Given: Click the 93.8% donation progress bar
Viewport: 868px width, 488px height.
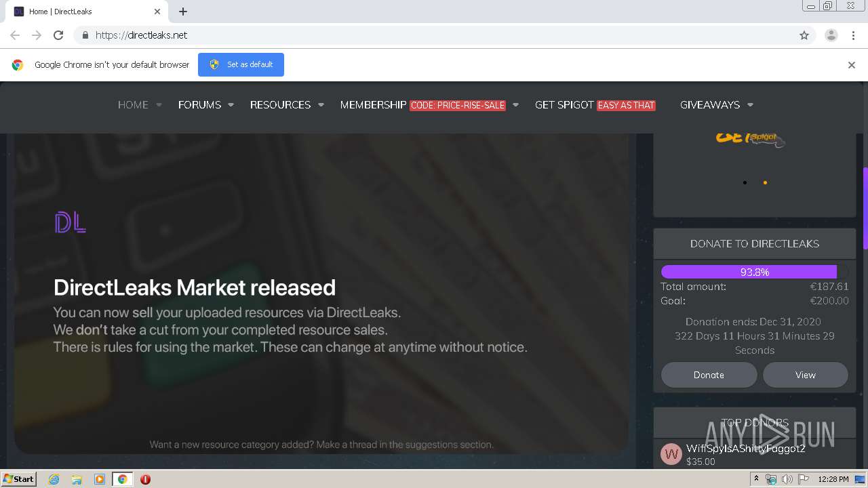Looking at the screenshot, I should 754,272.
